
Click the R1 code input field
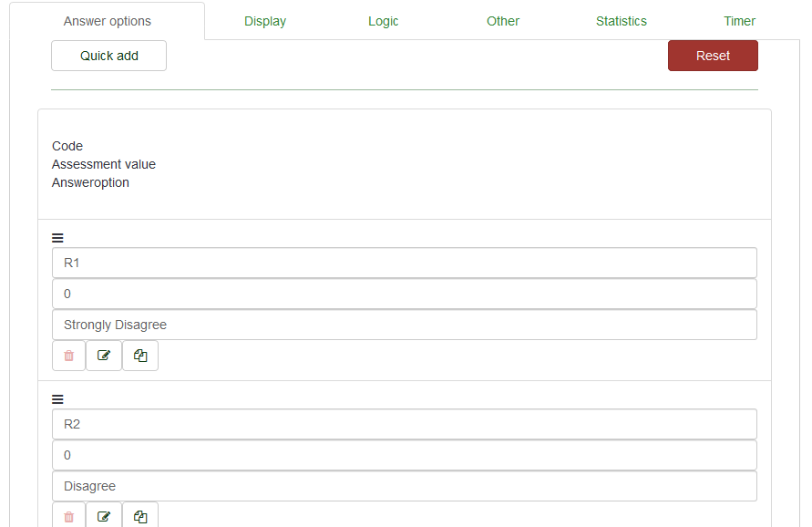(405, 263)
